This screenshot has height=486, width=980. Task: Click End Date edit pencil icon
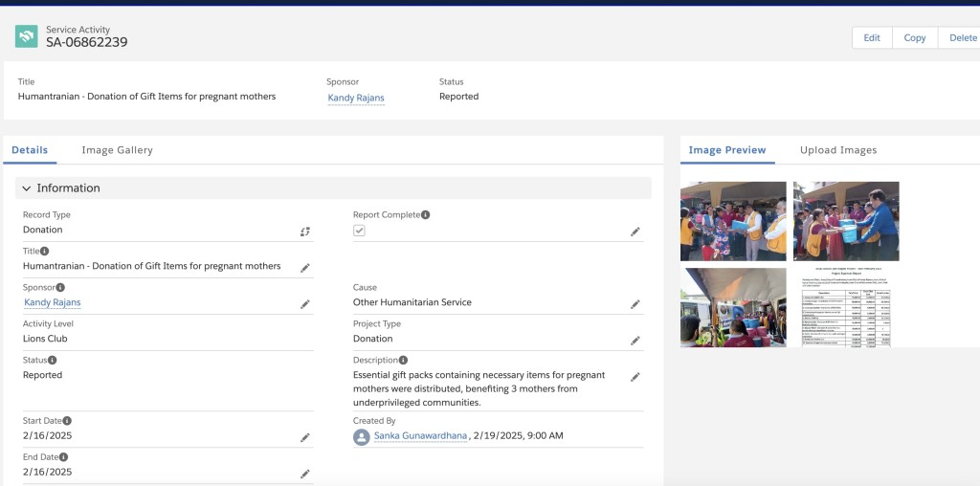tap(305, 475)
